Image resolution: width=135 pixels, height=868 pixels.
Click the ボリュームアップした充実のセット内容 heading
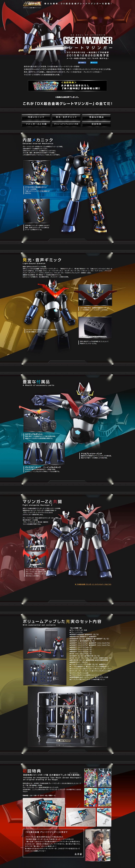click(x=62, y=621)
